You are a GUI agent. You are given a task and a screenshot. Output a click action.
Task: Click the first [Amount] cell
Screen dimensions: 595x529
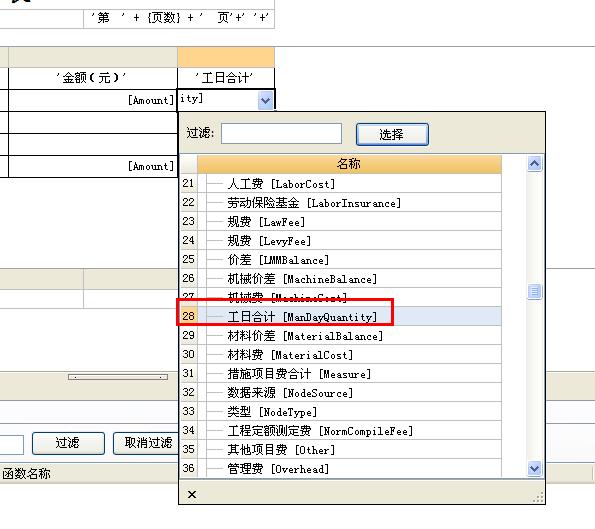93,101
